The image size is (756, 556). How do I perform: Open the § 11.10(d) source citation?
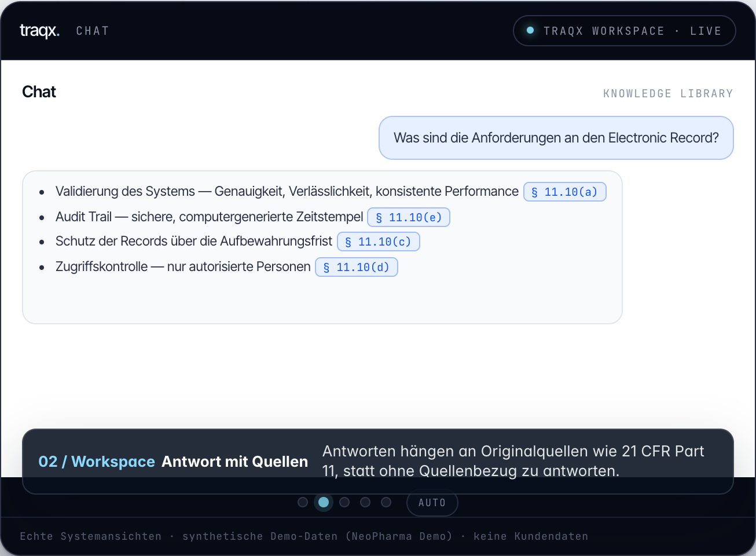click(356, 267)
